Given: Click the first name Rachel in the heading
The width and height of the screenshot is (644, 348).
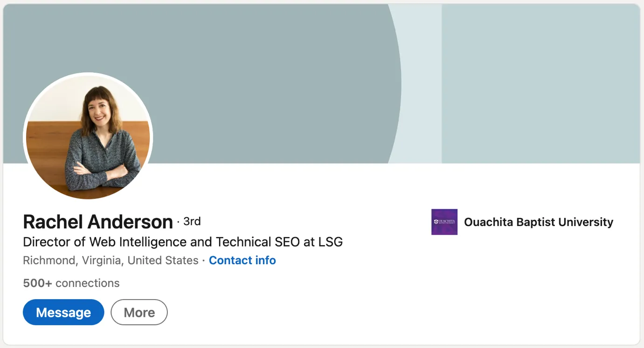Looking at the screenshot, I should click(x=52, y=222).
